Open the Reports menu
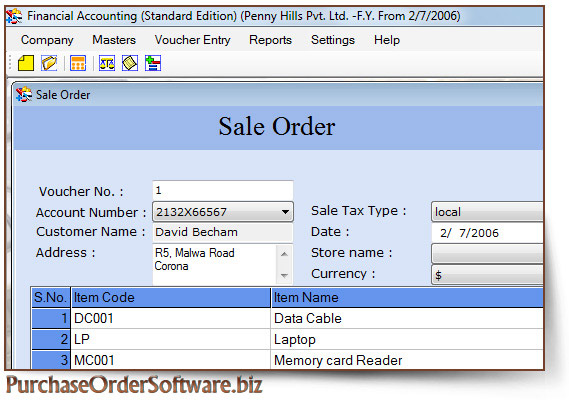569x400 pixels. click(270, 40)
